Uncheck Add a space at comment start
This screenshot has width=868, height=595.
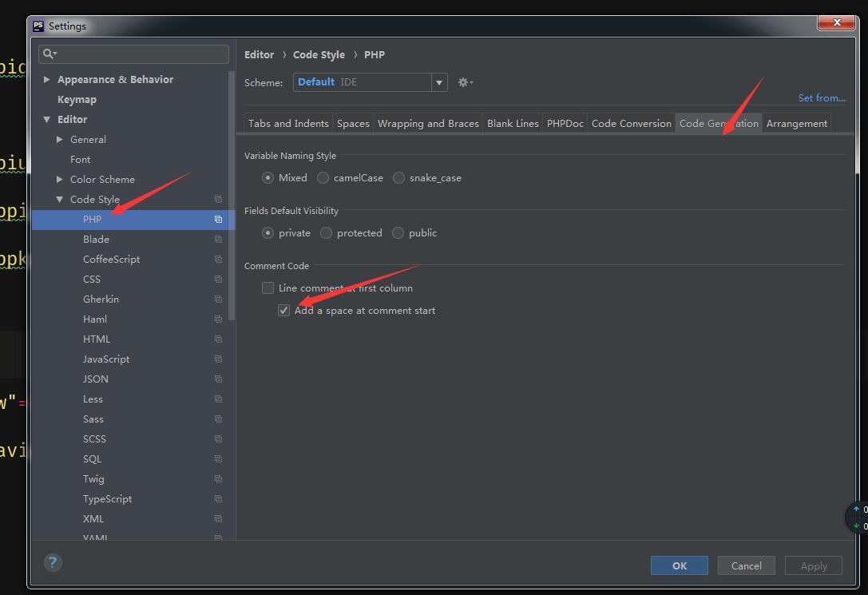(284, 311)
